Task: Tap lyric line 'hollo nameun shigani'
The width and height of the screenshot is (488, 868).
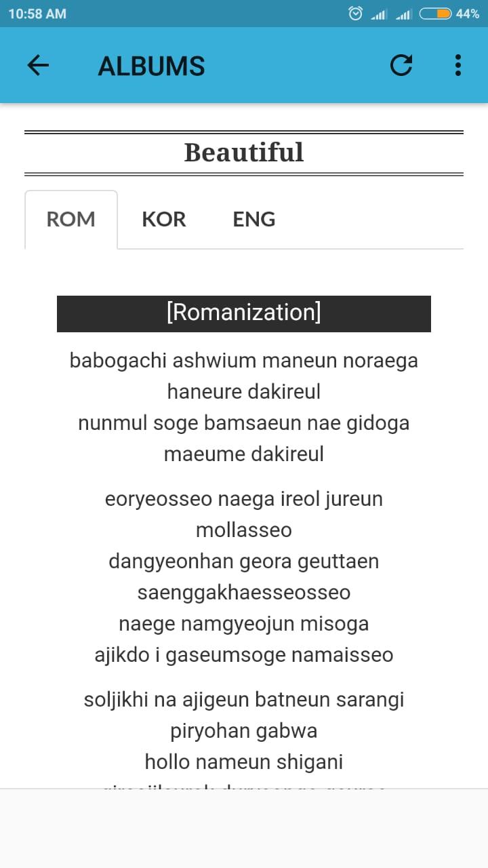Action: coord(244,762)
